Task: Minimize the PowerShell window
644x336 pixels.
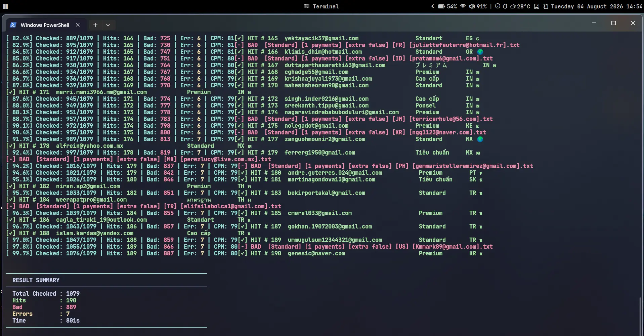Action: [x=594, y=23]
